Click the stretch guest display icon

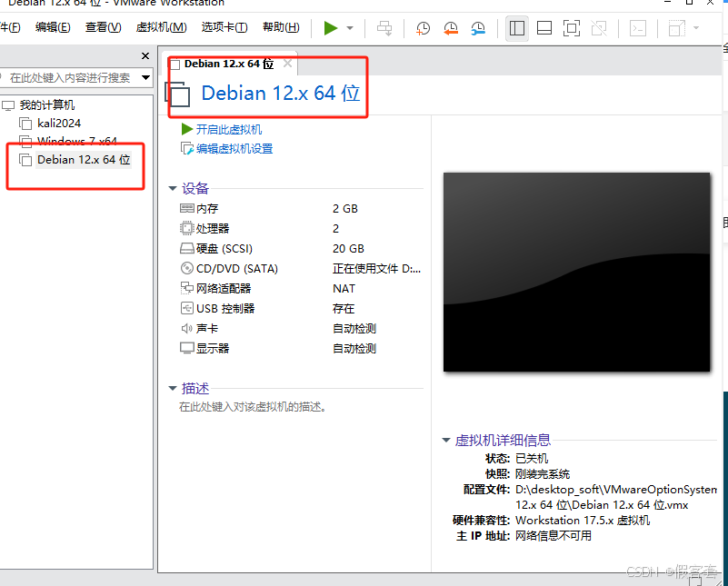[x=676, y=28]
